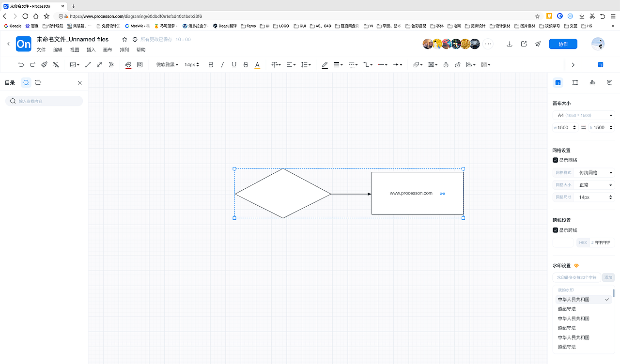This screenshot has height=364, width=620.
Task: Open the history clock icon
Action: tap(135, 39)
